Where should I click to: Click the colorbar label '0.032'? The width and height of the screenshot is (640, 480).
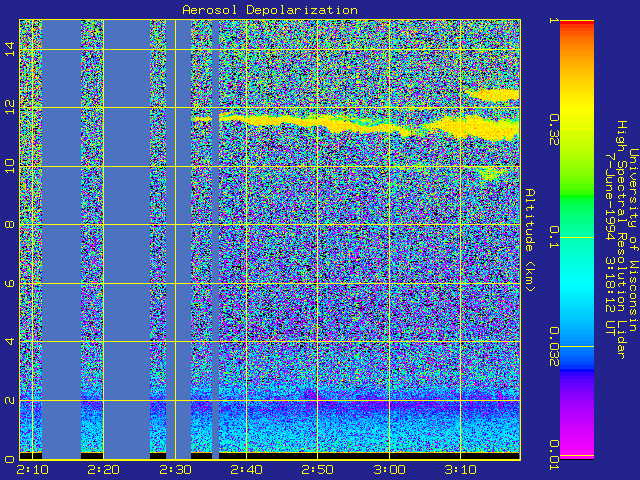554,346
